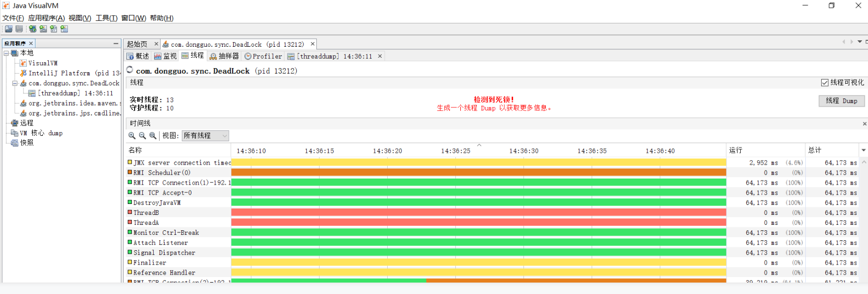The image size is (868, 294).
Task: Select the JMX server connection thread row
Action: click(493, 163)
